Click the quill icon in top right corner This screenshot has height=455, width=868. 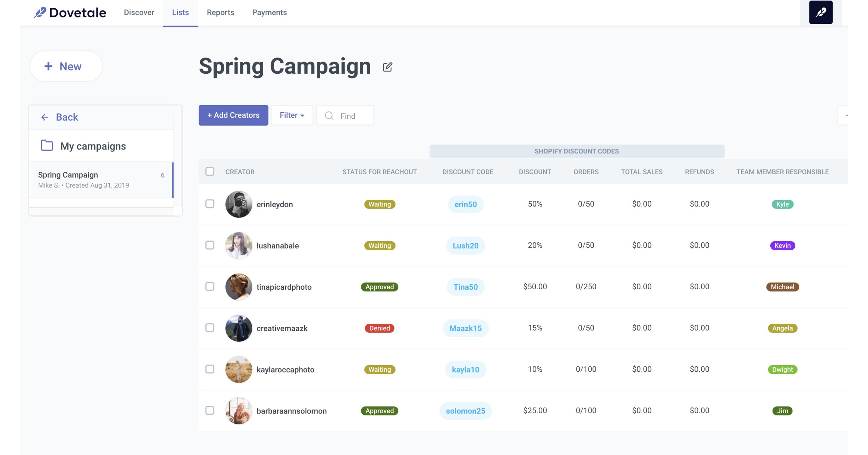[820, 13]
